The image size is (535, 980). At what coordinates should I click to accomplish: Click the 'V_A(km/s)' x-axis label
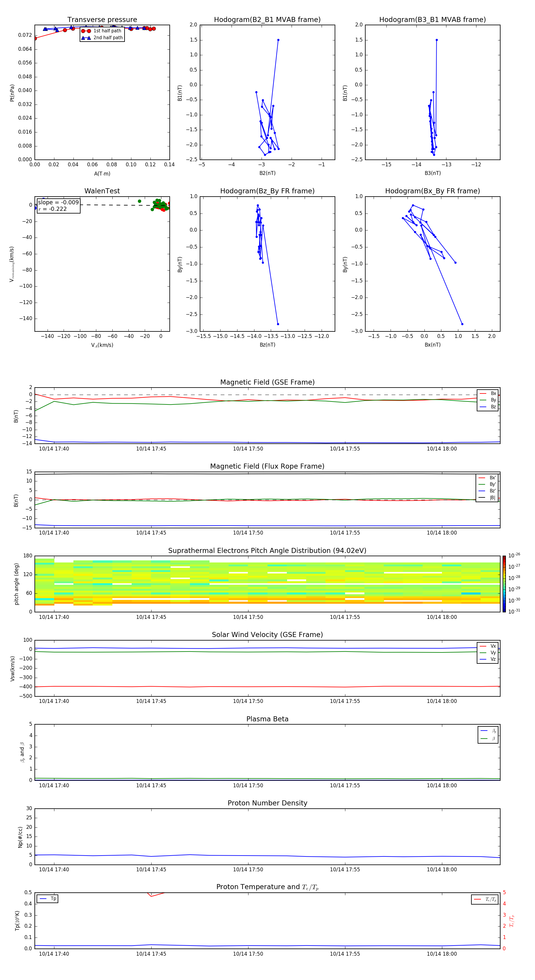tap(102, 345)
